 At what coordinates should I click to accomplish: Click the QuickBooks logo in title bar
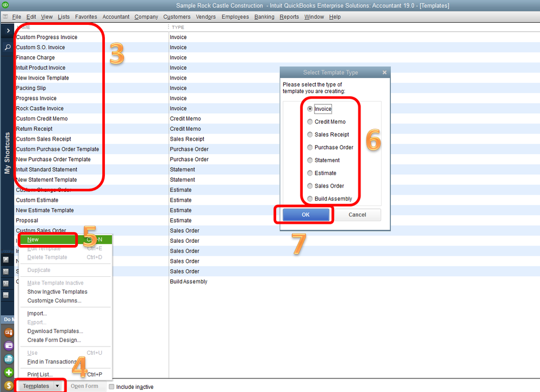[5, 5]
